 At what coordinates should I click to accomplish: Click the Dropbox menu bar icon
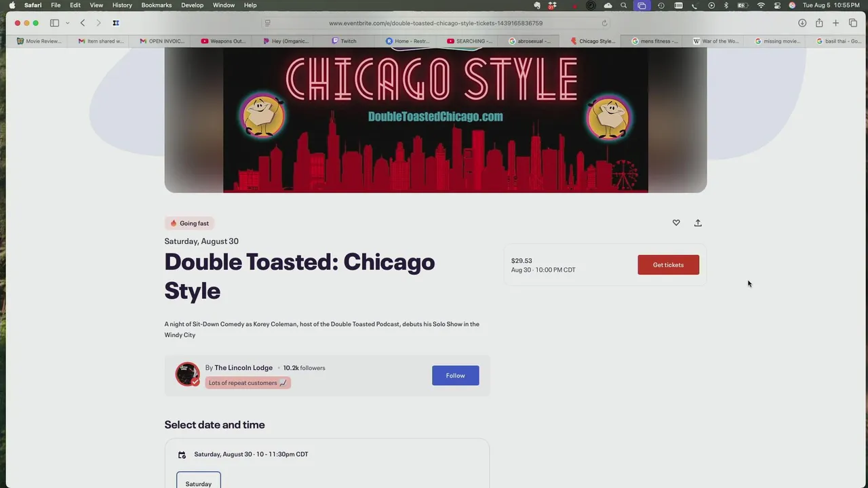553,5
